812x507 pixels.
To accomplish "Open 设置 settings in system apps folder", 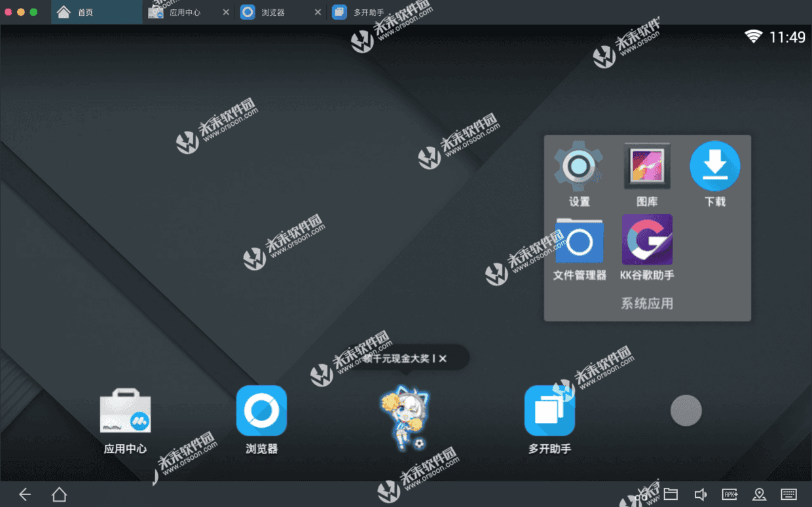I will coord(579,166).
